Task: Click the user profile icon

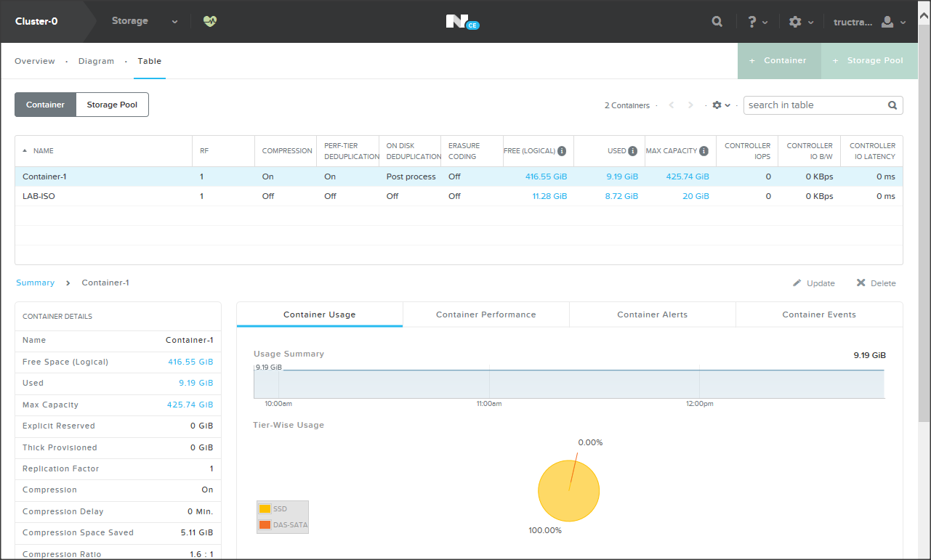Action: [x=887, y=22]
